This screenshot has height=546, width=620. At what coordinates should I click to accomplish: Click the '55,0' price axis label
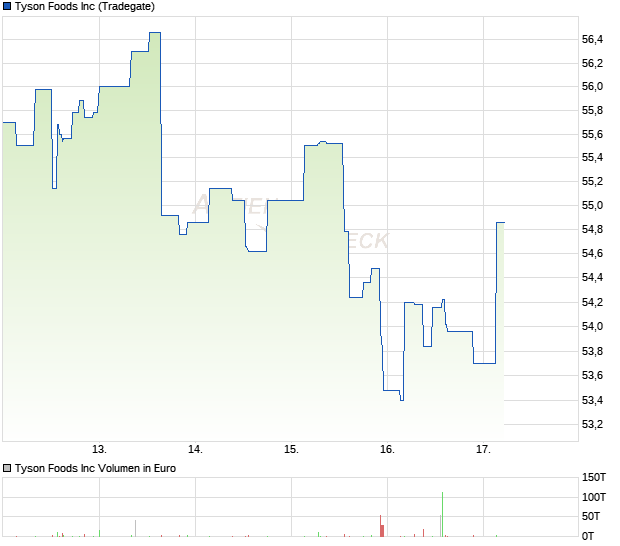coord(592,205)
